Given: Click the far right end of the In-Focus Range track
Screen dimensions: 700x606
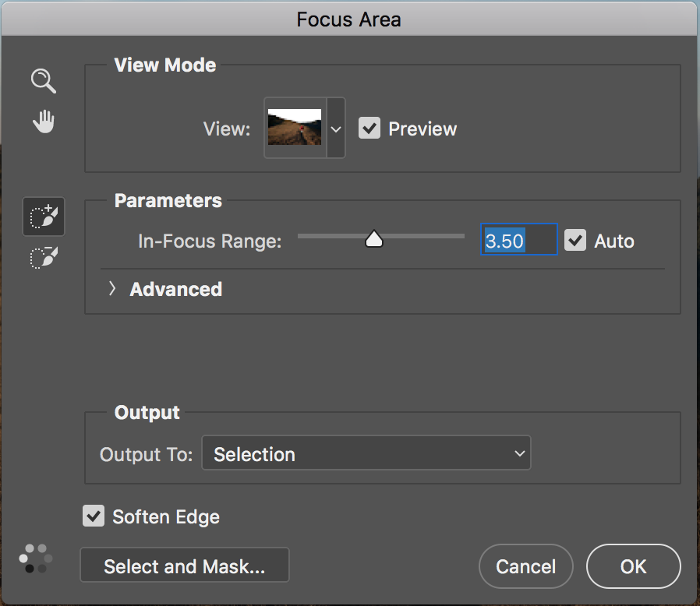Looking at the screenshot, I should 461,236.
